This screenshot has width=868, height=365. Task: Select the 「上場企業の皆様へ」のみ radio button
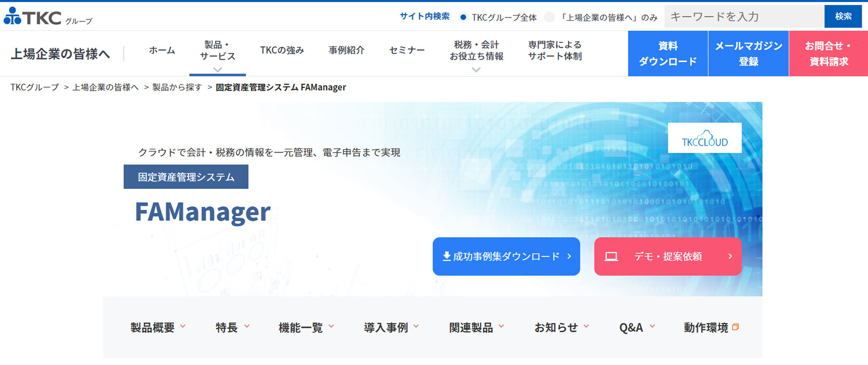(549, 17)
